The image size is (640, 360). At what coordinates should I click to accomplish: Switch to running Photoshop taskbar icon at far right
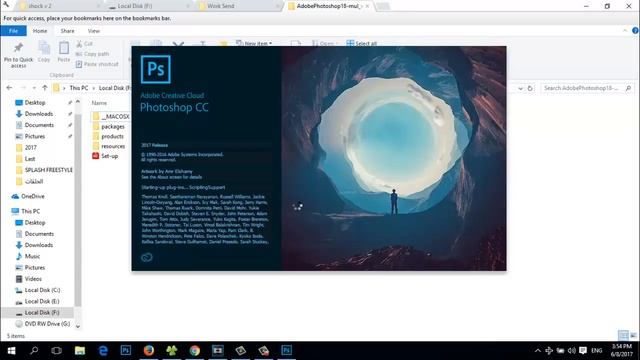(287, 351)
